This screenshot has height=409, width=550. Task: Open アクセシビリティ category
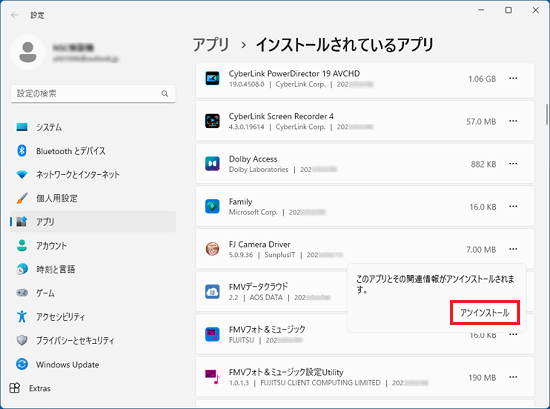pos(93,317)
